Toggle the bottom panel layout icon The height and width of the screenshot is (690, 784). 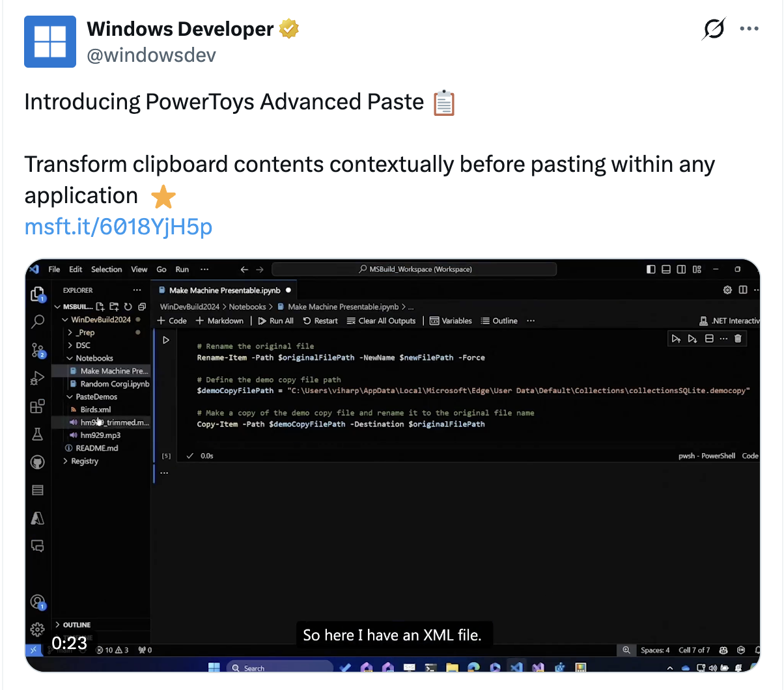pyautogui.click(x=666, y=269)
